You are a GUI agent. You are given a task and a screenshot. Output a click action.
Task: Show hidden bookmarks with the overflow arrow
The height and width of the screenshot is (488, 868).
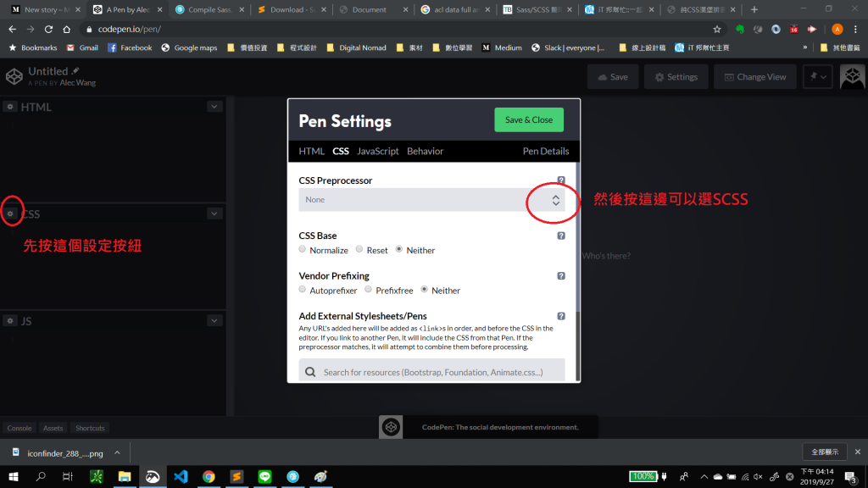tap(805, 47)
